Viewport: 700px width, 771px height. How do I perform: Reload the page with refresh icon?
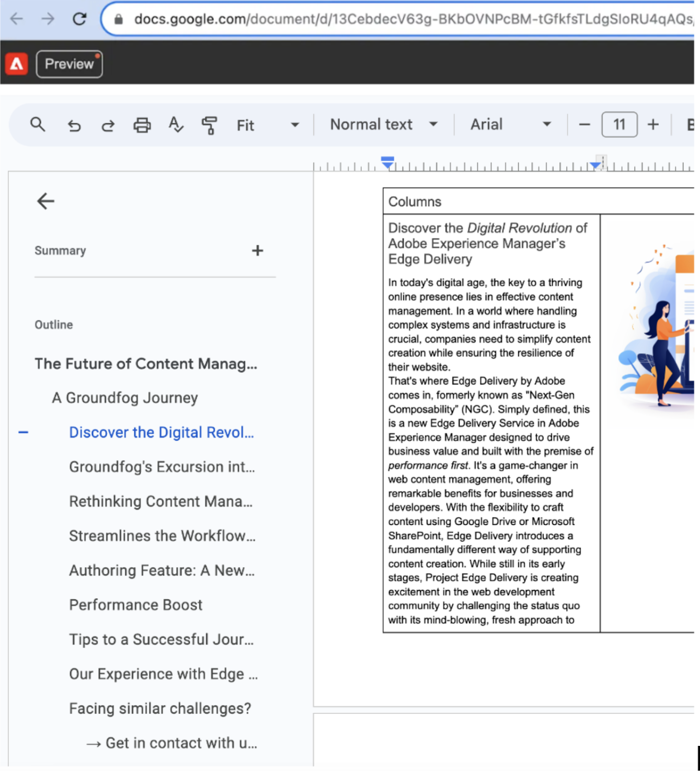coord(79,19)
